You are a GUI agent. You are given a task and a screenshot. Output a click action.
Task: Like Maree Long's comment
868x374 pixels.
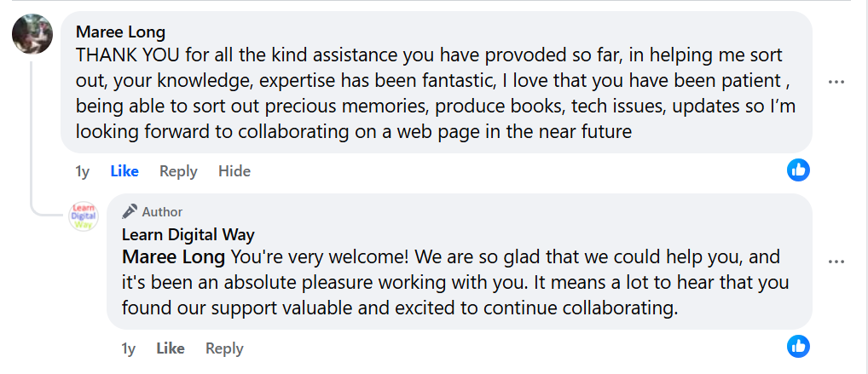[124, 171]
